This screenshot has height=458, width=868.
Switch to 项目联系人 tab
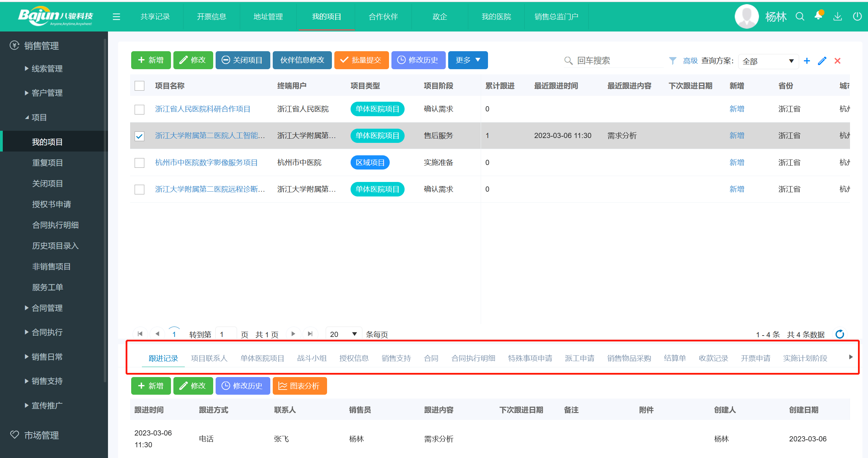[209, 358]
